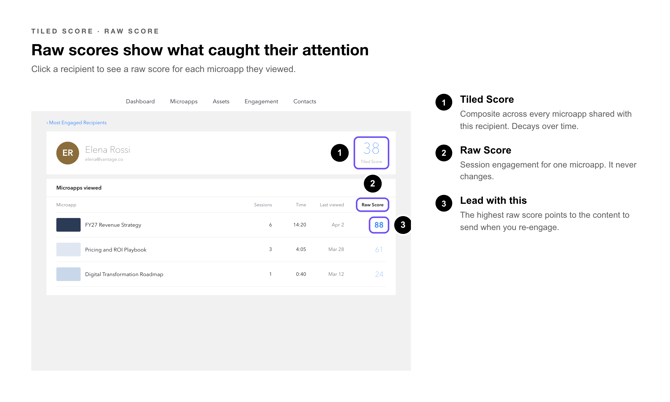Open the FY27 Revenue Strategy thumbnail
This screenshot has height=402, width=670.
(68, 225)
